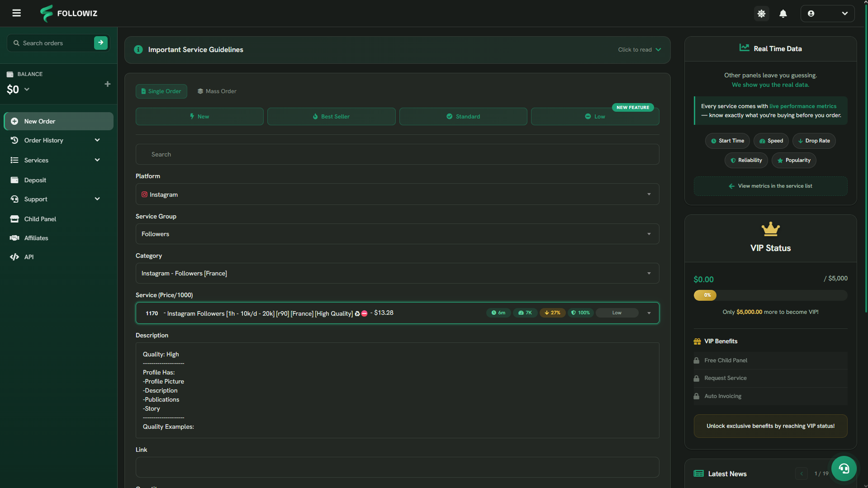868x488 pixels.
Task: Click the Support headset icon in sidebar
Action: coord(14,199)
